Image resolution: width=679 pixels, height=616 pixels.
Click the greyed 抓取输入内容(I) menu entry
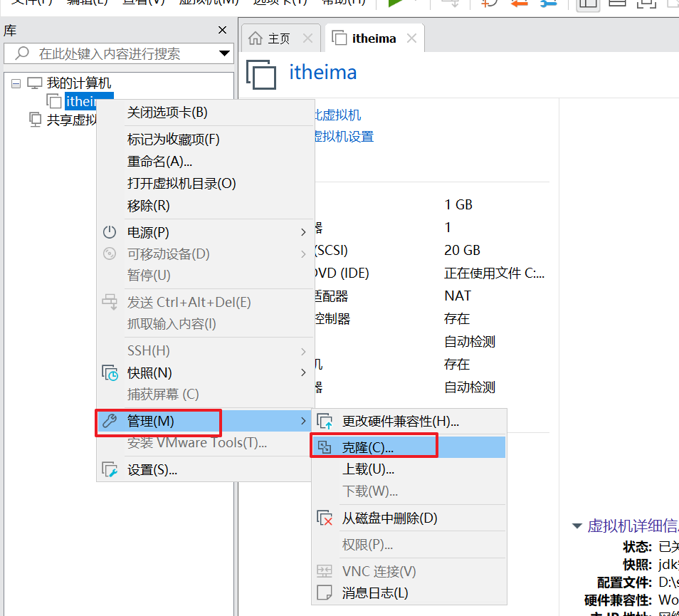point(205,324)
